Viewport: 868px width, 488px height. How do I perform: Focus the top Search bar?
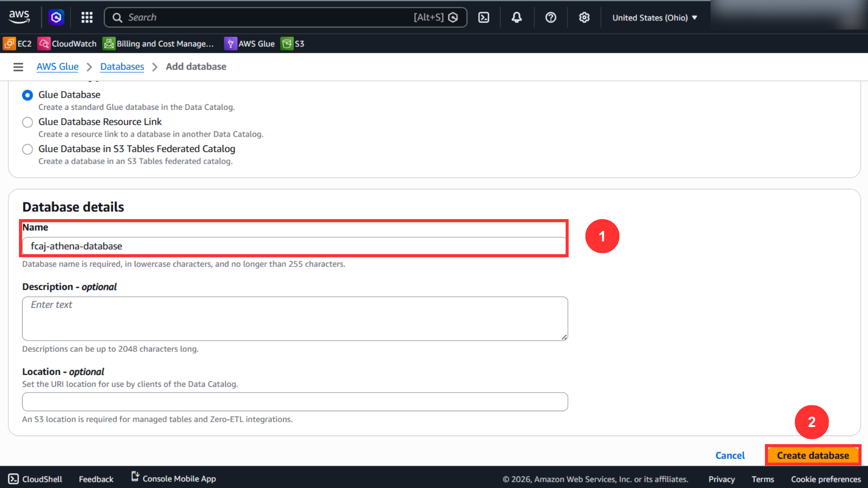286,17
